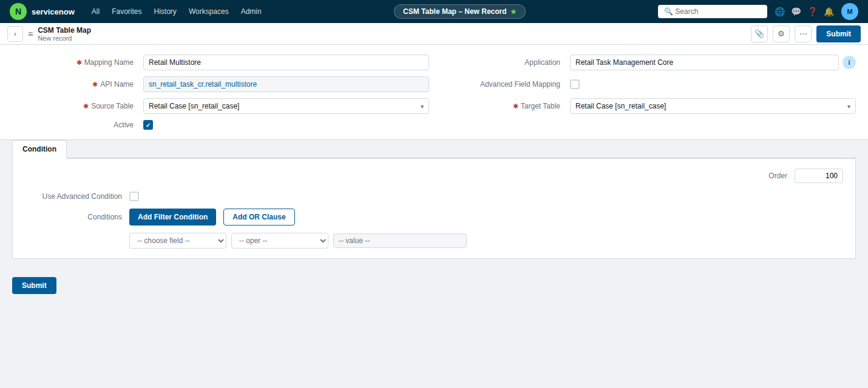
Task: Open the All menu
Action: click(x=95, y=12)
